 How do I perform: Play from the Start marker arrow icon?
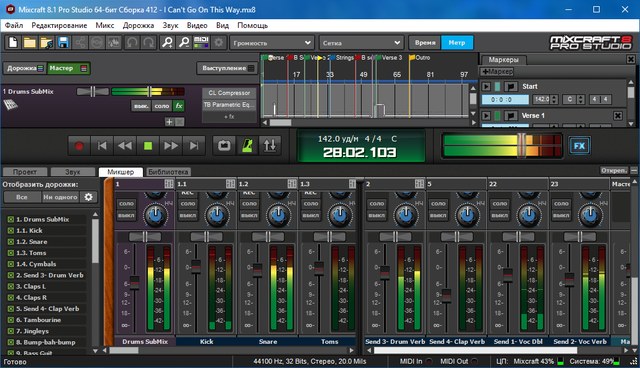coord(486,86)
